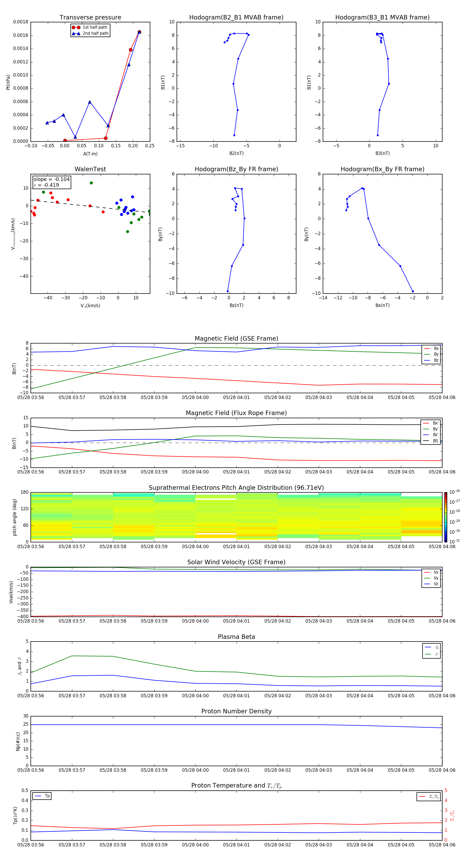Click the 'A(T·m)' x-axis label
473x868 pixels.
pyautogui.click(x=90, y=154)
